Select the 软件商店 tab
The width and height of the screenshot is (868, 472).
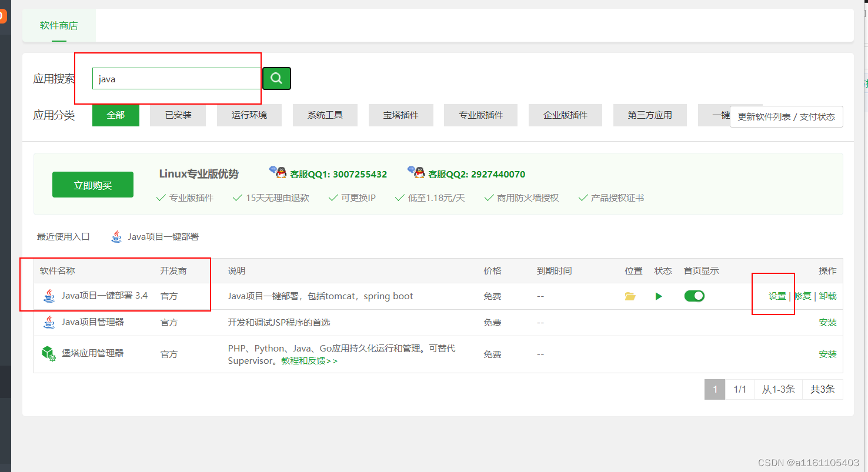tap(59, 25)
